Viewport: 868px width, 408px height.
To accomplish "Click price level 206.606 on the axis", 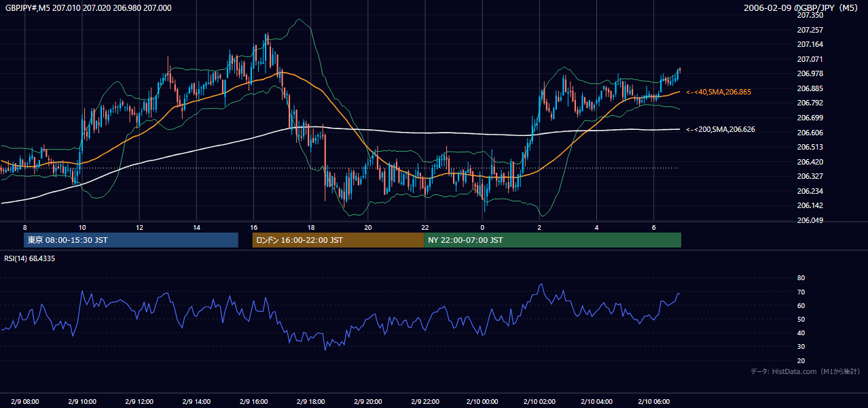I will pyautogui.click(x=810, y=133).
